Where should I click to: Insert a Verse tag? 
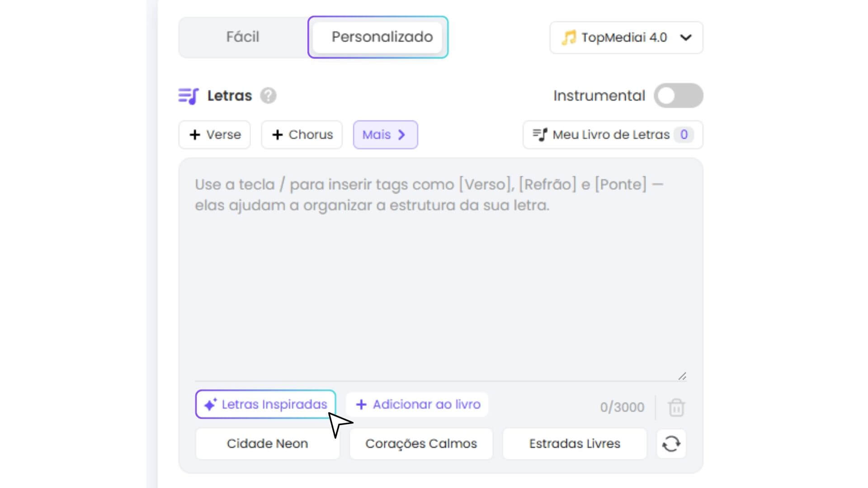click(215, 135)
